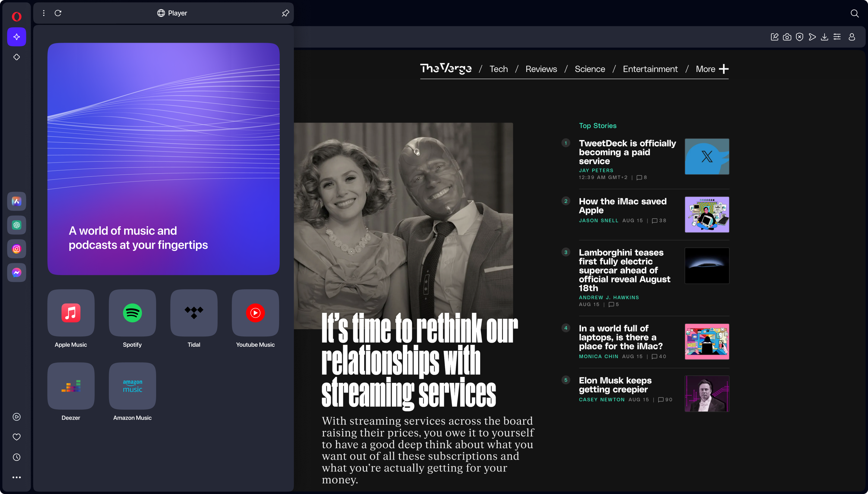Open the sidebar three-dots options
Screen dimensions: 868x494
[x=16, y=477]
